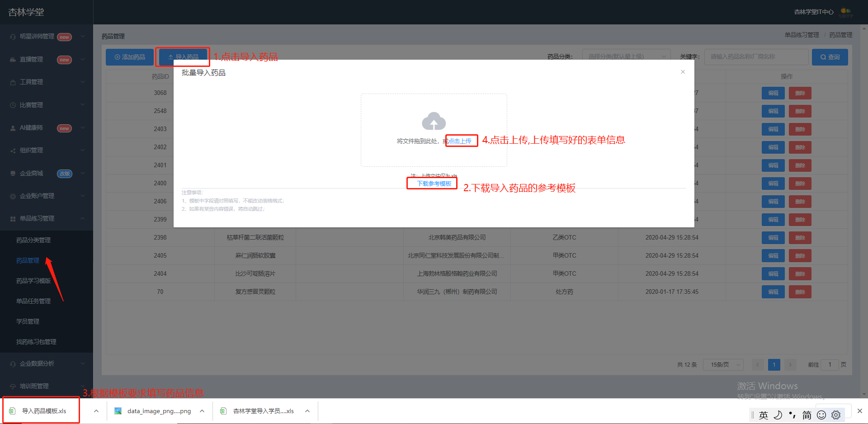Open the 组织管理 sidebar menu
This screenshot has width=868, height=424.
(x=47, y=150)
